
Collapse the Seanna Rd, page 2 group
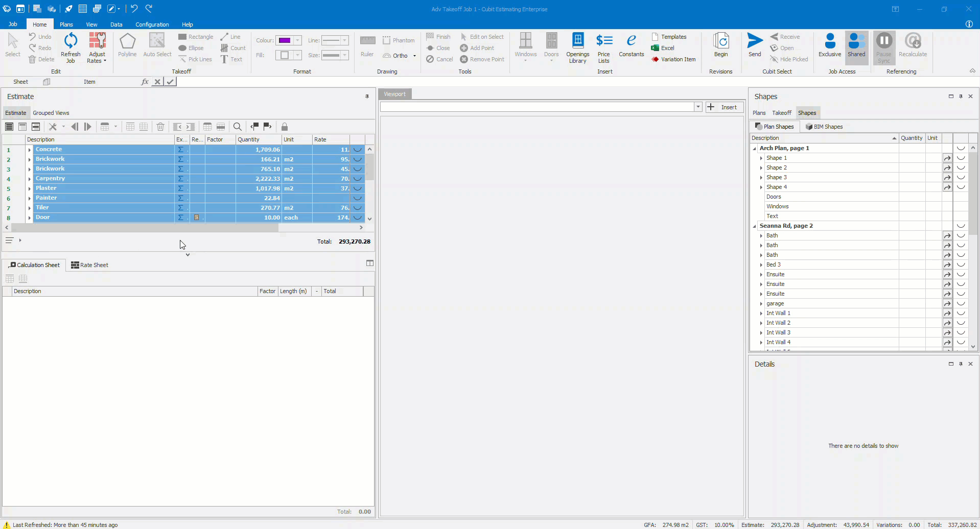(x=755, y=226)
